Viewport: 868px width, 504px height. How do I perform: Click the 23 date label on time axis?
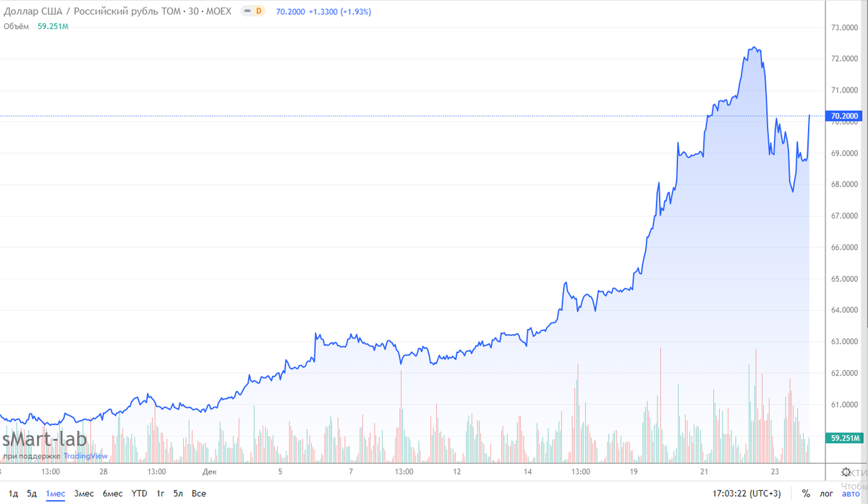pos(775,472)
